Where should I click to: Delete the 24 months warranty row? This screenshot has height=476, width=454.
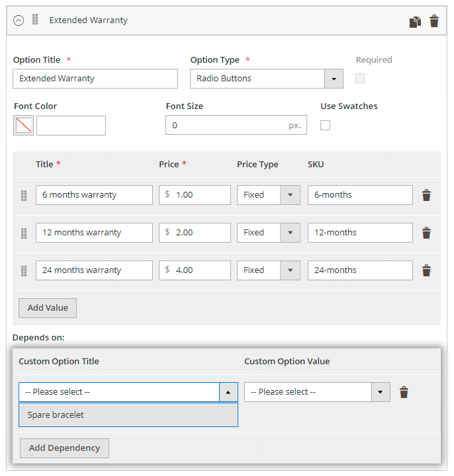pos(427,270)
